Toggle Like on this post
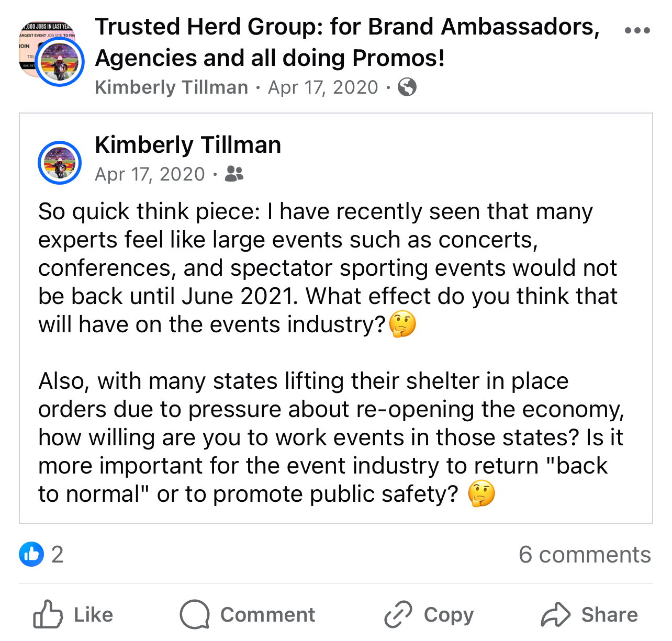 pos(73,614)
